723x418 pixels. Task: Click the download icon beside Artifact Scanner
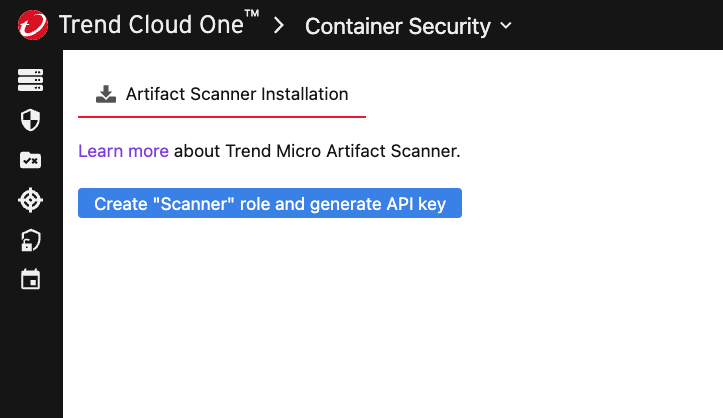[105, 94]
